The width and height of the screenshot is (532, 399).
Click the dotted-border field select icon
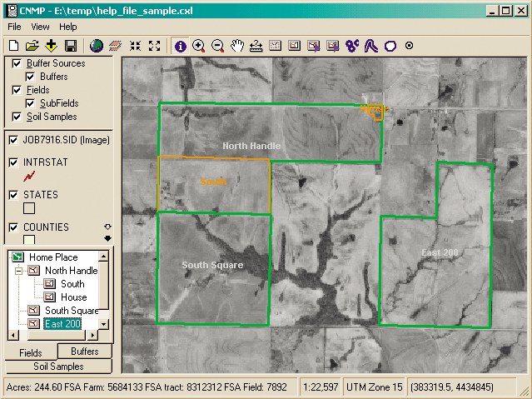[x=276, y=46]
